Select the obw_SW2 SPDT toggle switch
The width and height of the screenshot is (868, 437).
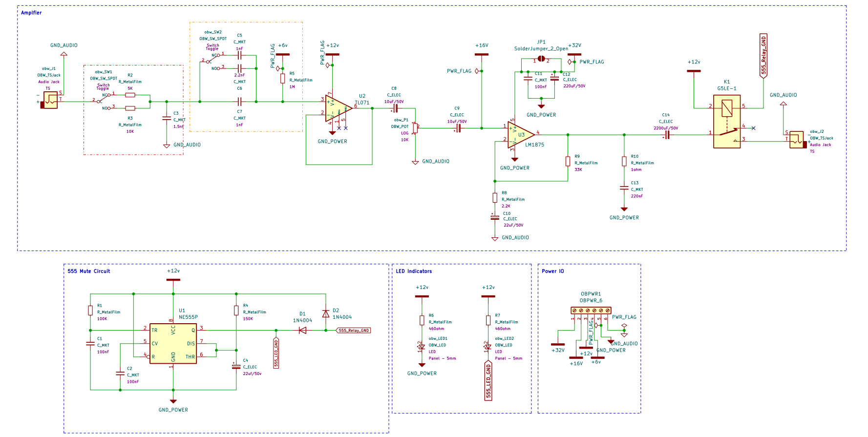click(x=213, y=62)
